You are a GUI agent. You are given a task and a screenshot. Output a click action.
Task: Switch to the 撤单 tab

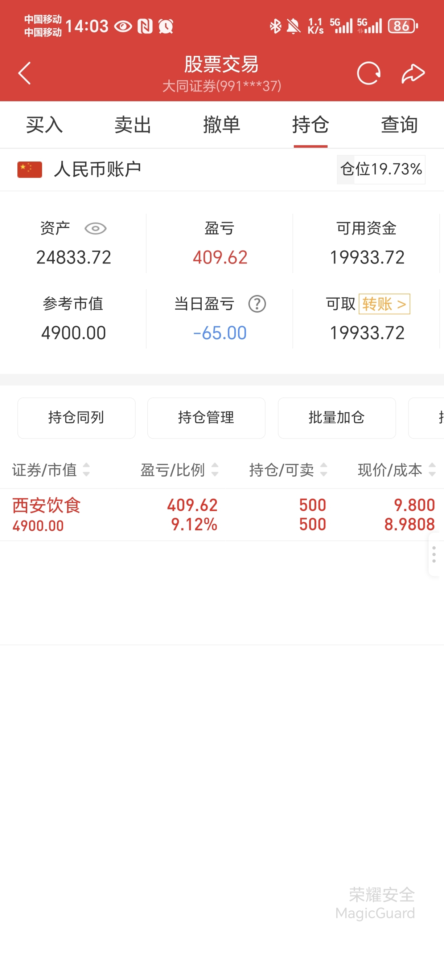tap(222, 125)
